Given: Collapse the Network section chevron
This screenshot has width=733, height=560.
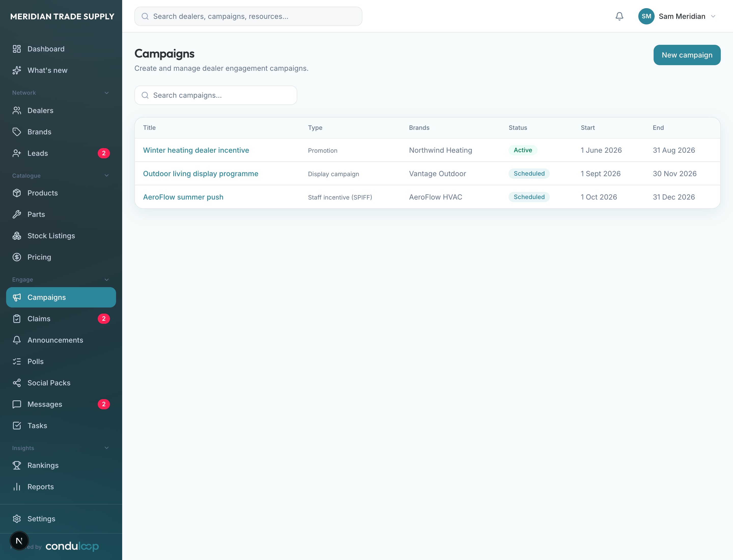Looking at the screenshot, I should 107,93.
